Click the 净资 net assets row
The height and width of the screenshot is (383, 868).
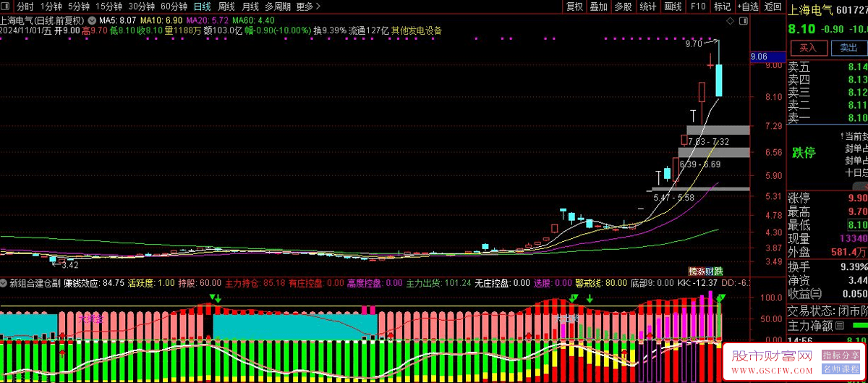coord(827,280)
